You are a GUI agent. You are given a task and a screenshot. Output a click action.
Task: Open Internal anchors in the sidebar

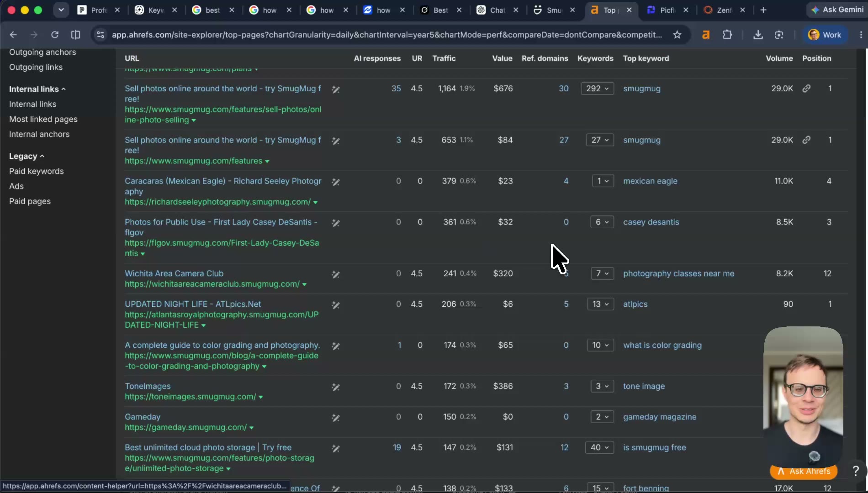[39, 134]
